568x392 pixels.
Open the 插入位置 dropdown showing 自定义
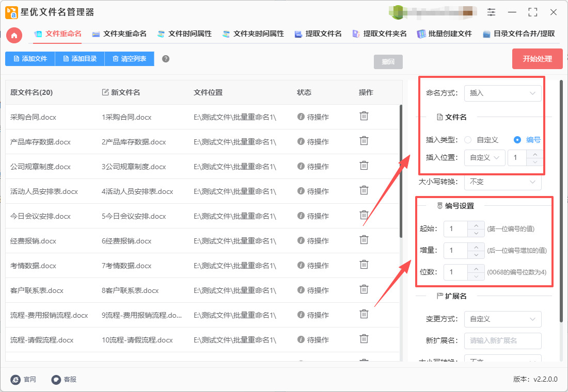click(x=485, y=157)
